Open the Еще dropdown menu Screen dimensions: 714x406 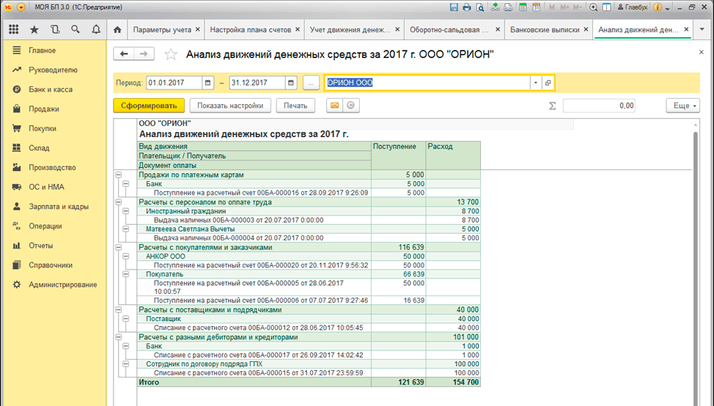tap(682, 105)
